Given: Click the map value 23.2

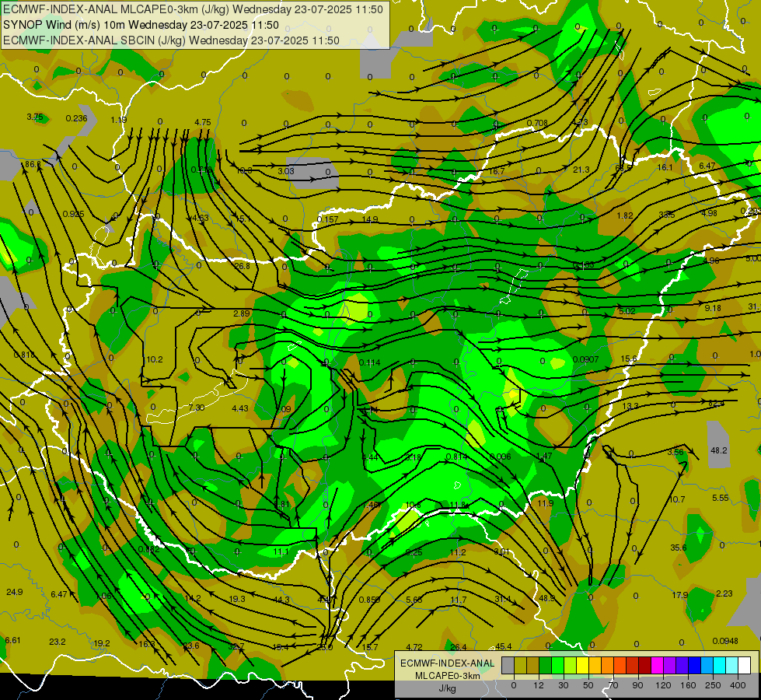Looking at the screenshot, I should 58,642.
